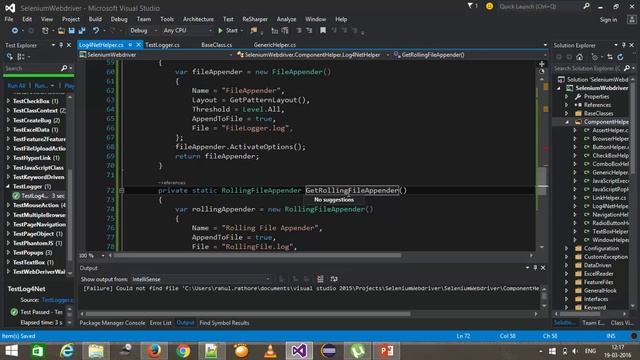Open Chrome from the taskbar

183,351
